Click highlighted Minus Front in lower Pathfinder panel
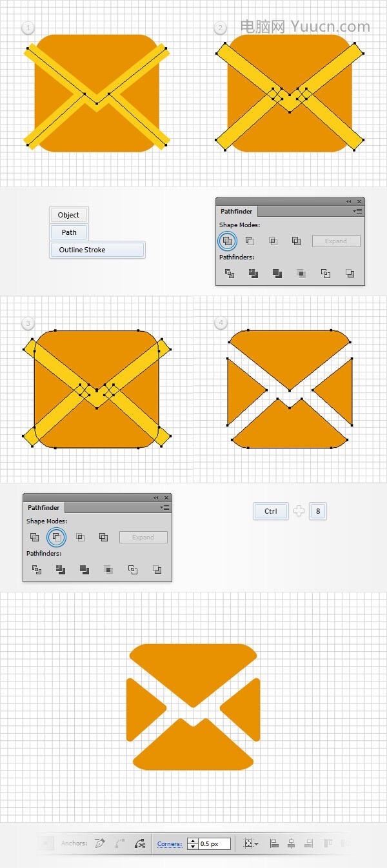 (x=57, y=537)
